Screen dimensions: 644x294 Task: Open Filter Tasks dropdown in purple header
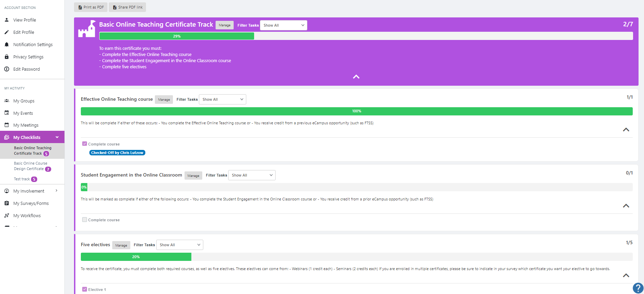[x=283, y=25]
